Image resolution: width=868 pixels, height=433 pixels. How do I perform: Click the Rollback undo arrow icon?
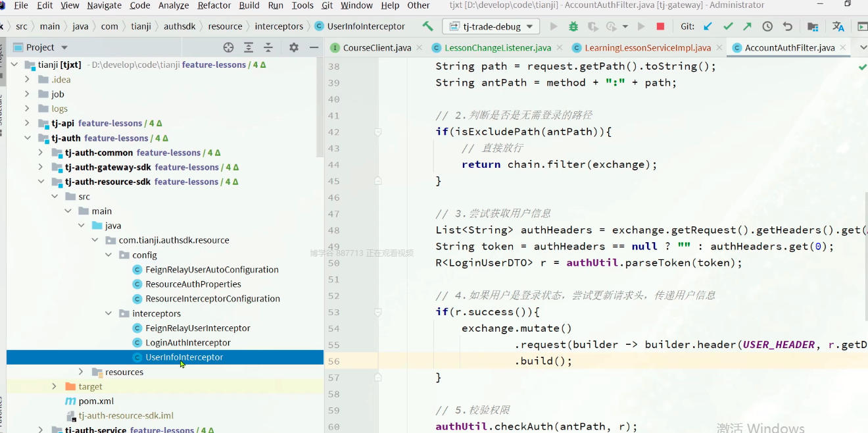tap(787, 26)
